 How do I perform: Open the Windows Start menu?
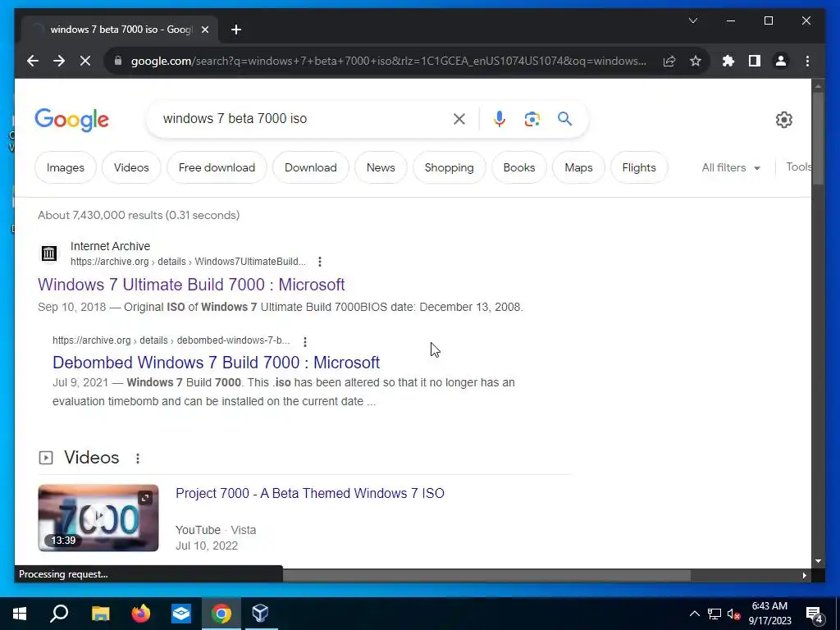[20, 614]
